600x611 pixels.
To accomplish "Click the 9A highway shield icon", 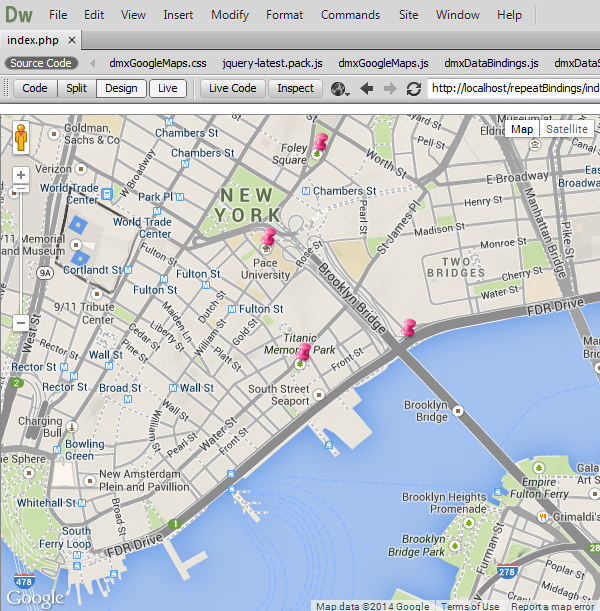I will (x=45, y=273).
